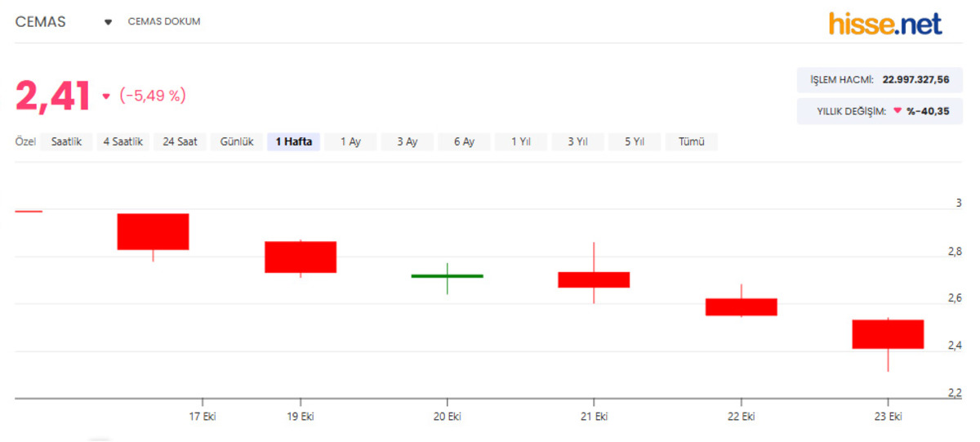
Task: Click the 2,2 price axis label
Action: point(955,393)
